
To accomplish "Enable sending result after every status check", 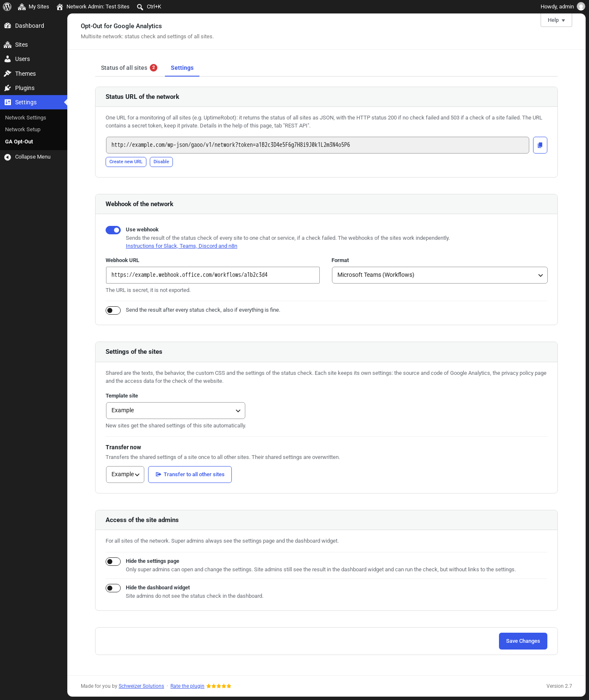I will (x=113, y=310).
